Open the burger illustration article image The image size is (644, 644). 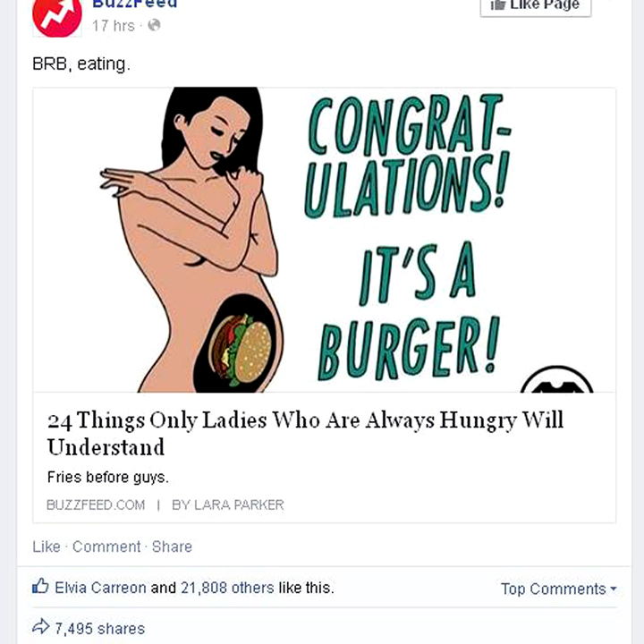(324, 240)
